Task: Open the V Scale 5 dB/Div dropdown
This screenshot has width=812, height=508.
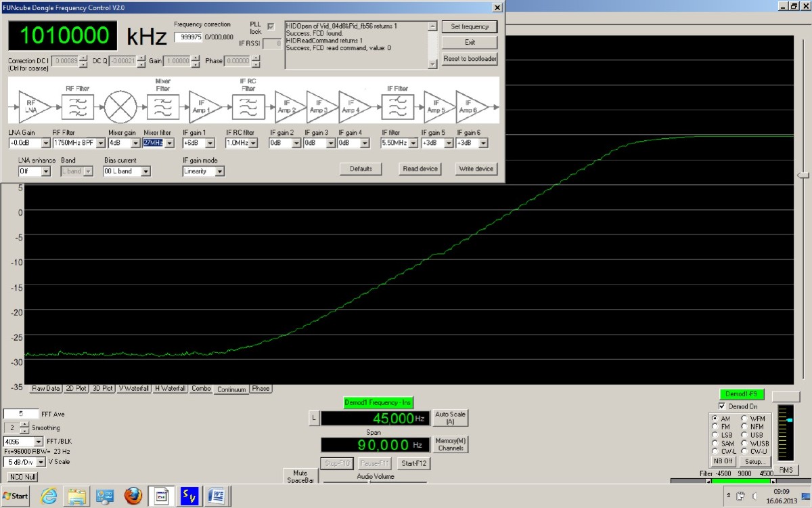Action: tap(41, 462)
